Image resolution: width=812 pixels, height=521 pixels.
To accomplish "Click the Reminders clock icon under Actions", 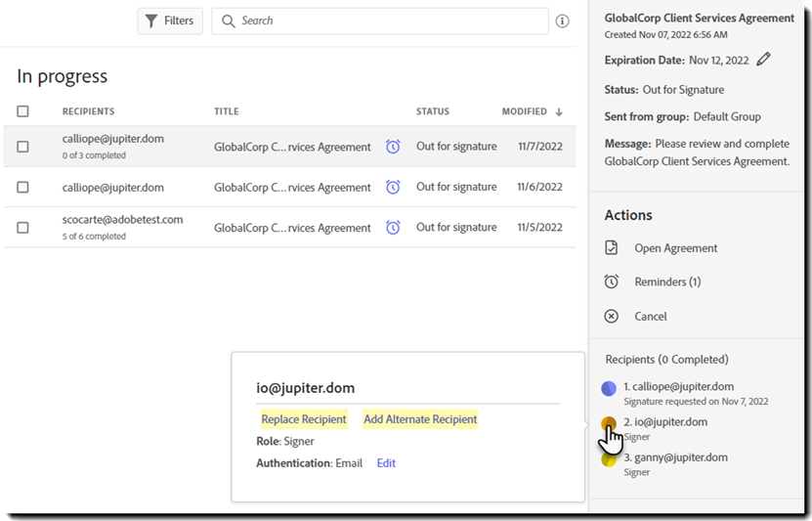I will [612, 282].
